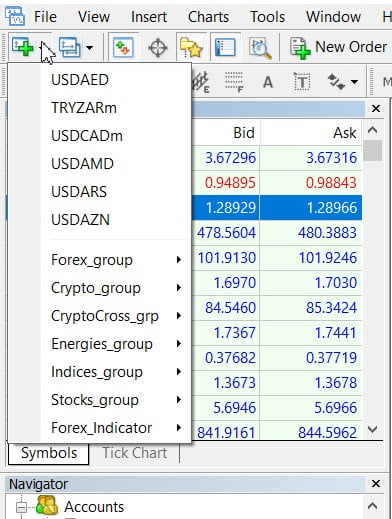Expand the Forex_group submenu
392x519 pixels.
point(99,260)
